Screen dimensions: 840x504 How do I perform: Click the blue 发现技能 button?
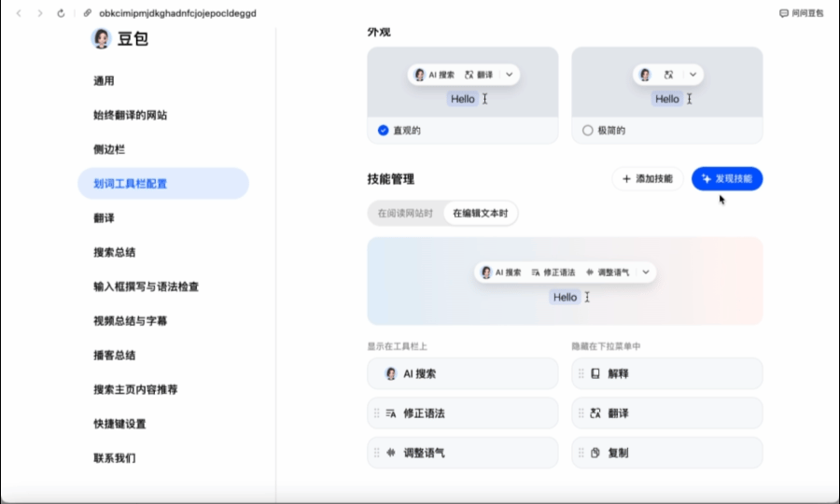727,179
